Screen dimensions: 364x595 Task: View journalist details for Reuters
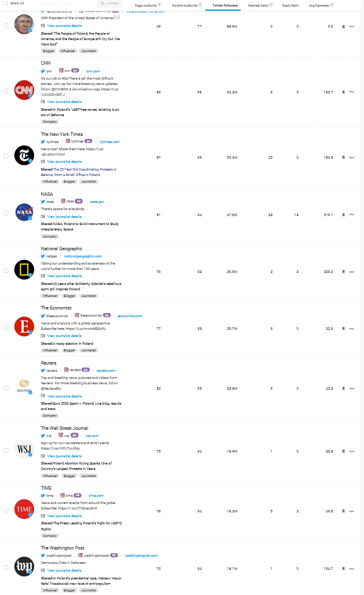(64, 396)
